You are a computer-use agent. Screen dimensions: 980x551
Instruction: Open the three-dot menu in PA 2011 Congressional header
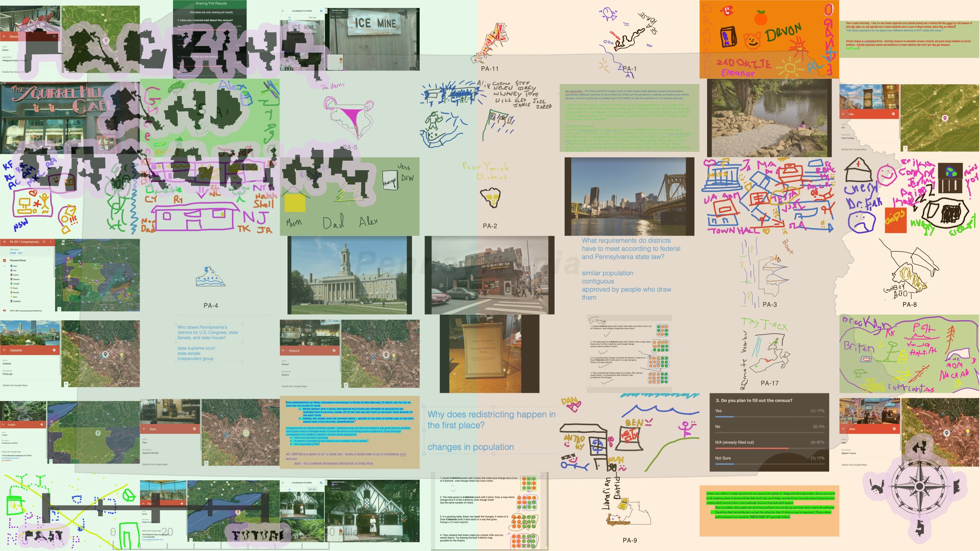tap(51, 242)
